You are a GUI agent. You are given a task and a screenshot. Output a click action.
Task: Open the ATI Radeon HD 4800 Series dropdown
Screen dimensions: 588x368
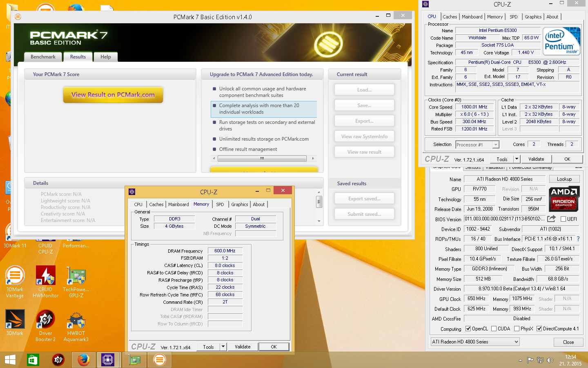475,342
